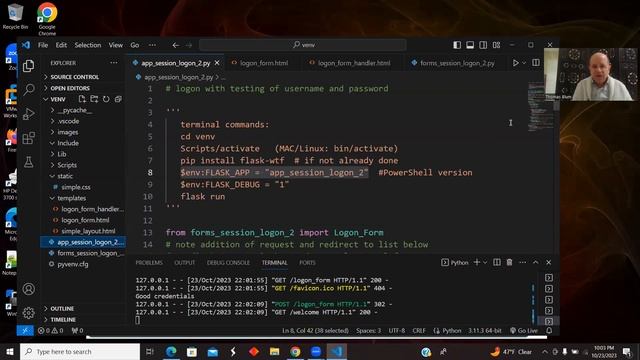Open the Manage gear icon
Screen dimensions: 640x360
pyautogui.click(x=29, y=313)
